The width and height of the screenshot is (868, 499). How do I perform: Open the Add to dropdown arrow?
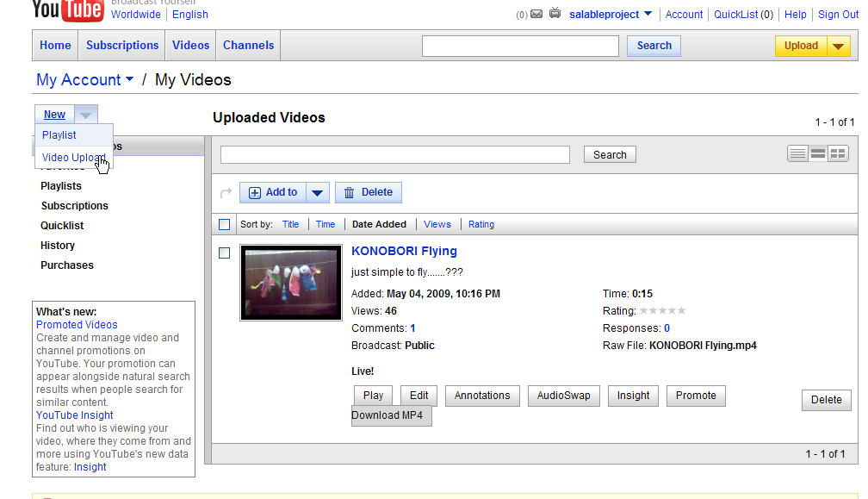pos(317,193)
